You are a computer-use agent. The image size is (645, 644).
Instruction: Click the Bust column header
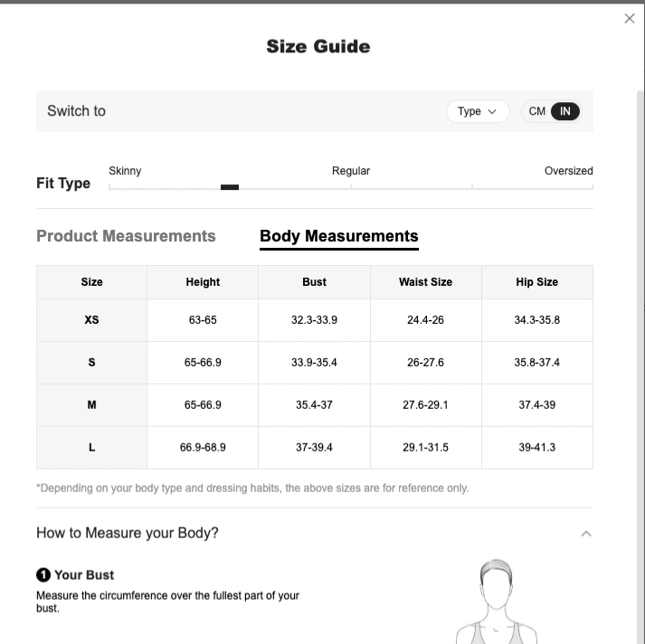(x=314, y=282)
